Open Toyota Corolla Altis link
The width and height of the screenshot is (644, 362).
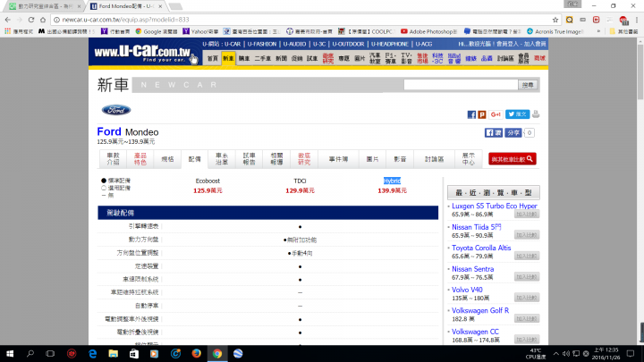coord(481,248)
